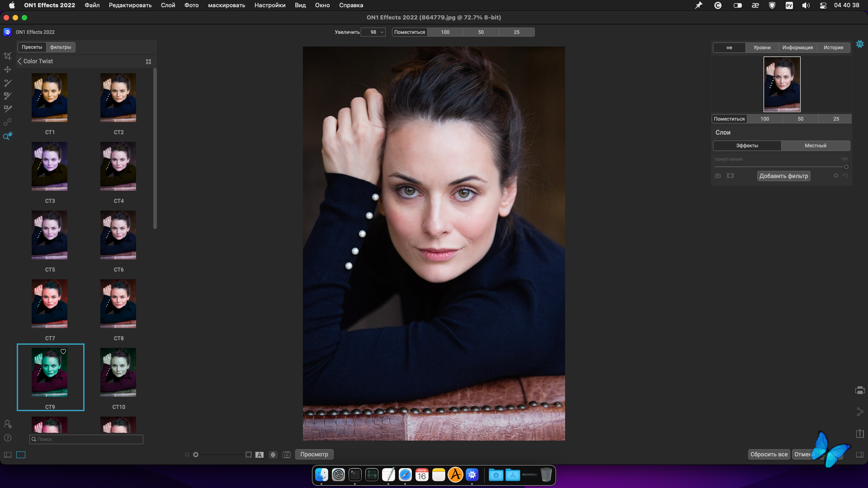
Task: Open the Effects module gear icon
Action: click(x=860, y=44)
